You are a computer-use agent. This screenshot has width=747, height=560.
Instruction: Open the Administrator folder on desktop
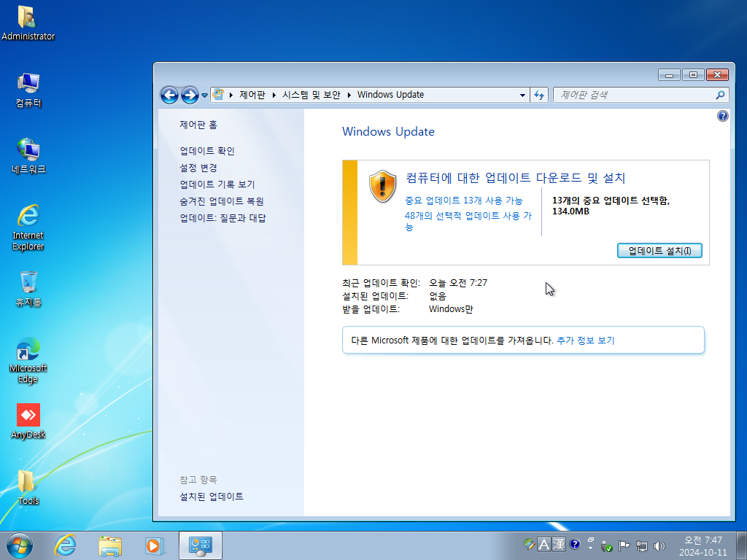tap(28, 23)
